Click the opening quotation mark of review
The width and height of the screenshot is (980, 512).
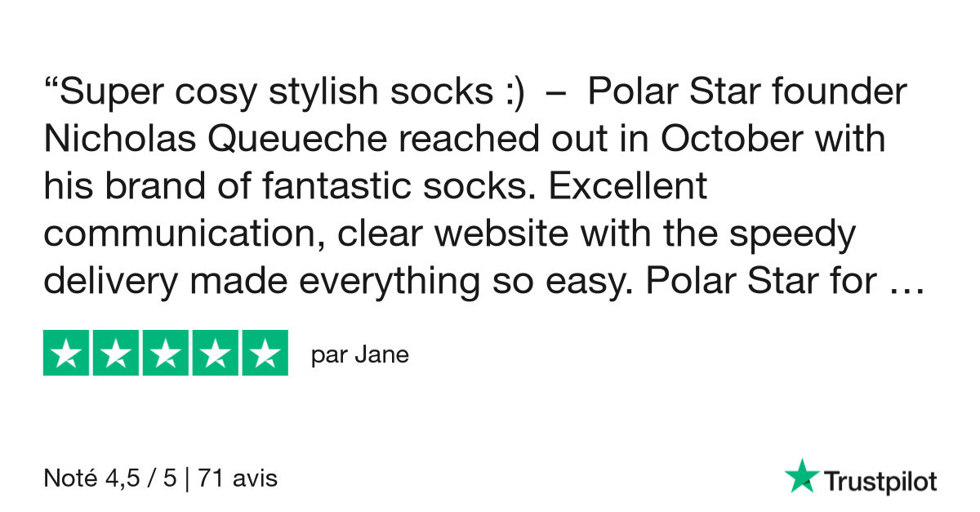(51, 85)
